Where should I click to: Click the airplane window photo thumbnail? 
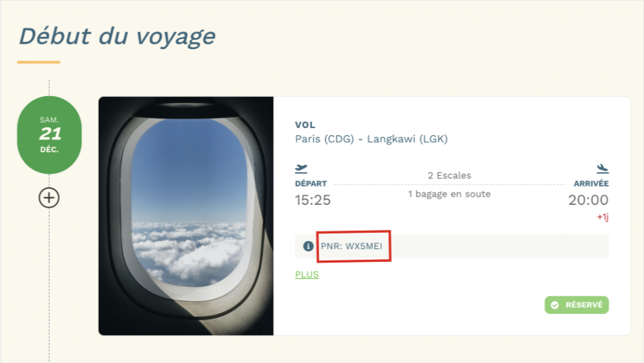(x=186, y=216)
